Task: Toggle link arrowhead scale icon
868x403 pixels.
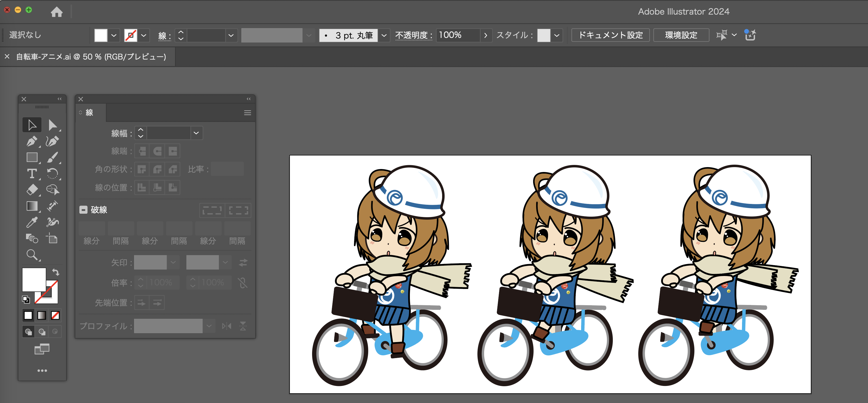Action: (x=243, y=283)
